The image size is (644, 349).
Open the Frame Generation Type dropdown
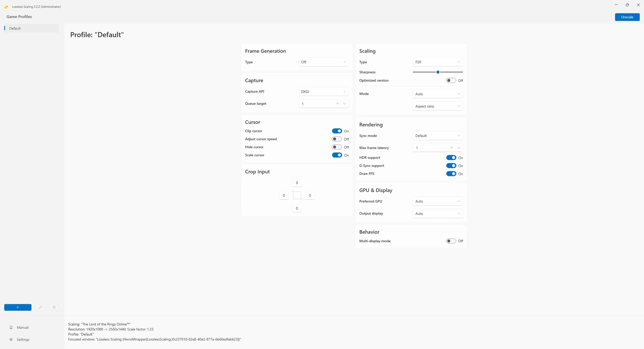[323, 62]
